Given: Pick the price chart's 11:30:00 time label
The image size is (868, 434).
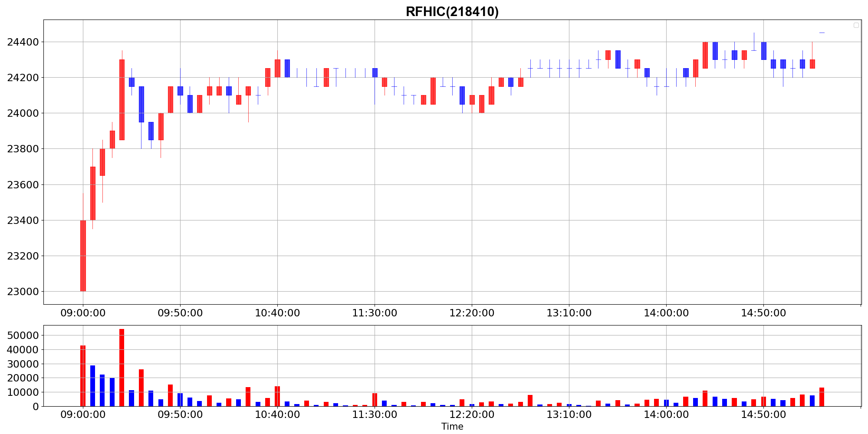Looking at the screenshot, I should coord(375,313).
